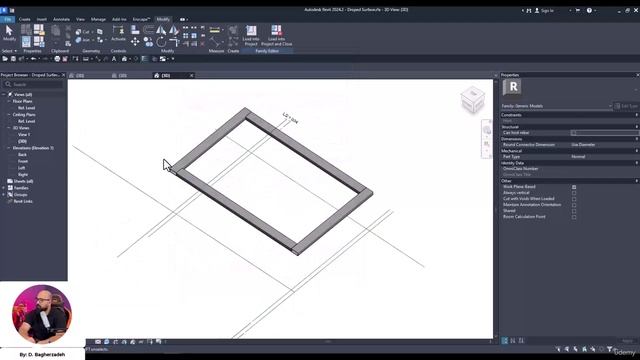Collapse the 3D Views node
Viewport: 640px width, 360px height.
click(9, 128)
